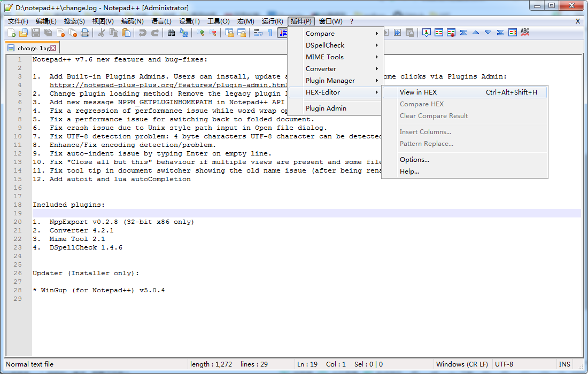Toggle DSpellCheck ABC spell-check icon
The image size is (588, 374).
[525, 33]
